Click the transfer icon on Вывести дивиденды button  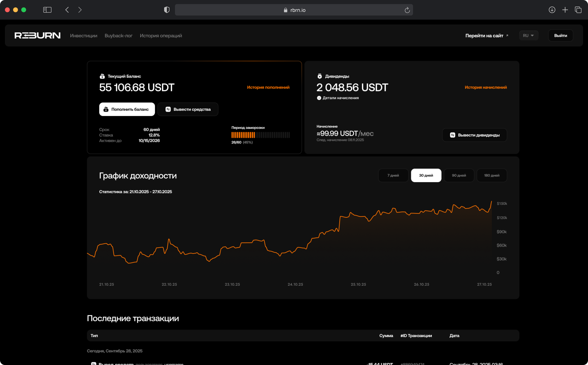453,135
